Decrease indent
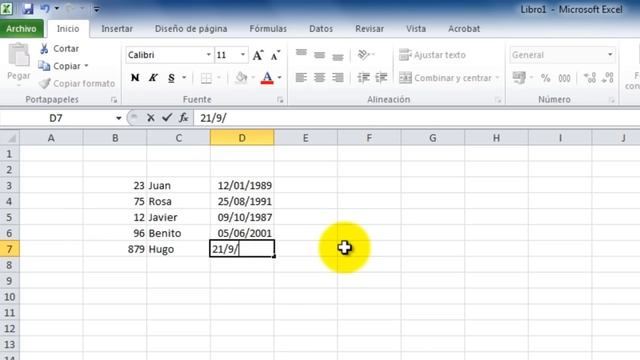 (x=363, y=78)
